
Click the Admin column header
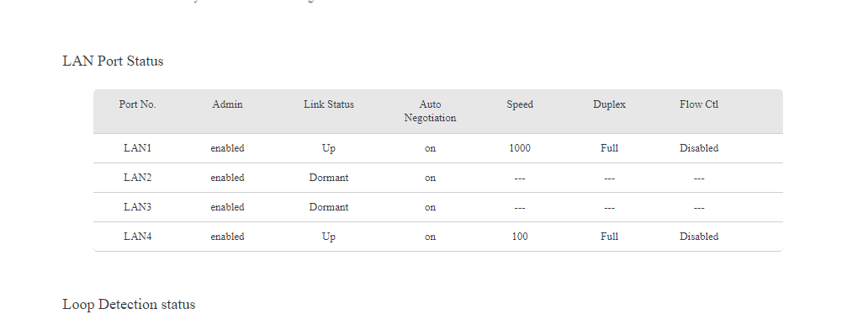pyautogui.click(x=228, y=104)
